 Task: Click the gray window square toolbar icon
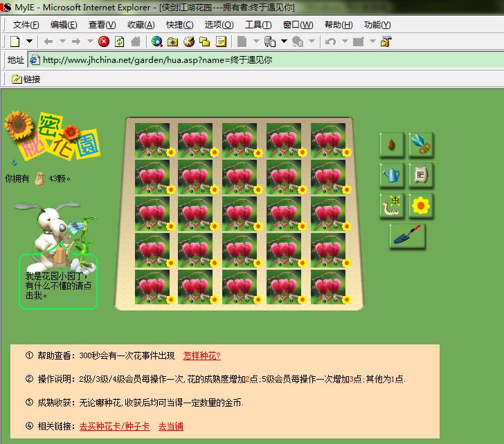[358, 41]
